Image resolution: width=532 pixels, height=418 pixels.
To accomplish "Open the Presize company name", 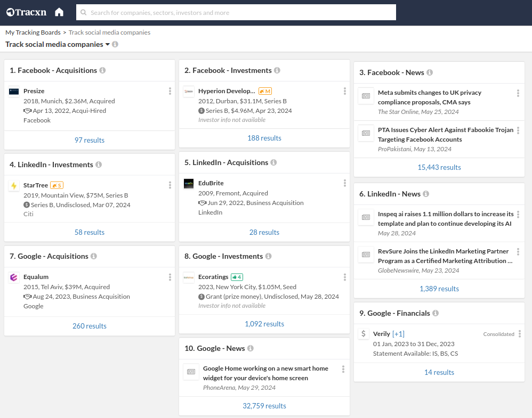I will coord(34,91).
